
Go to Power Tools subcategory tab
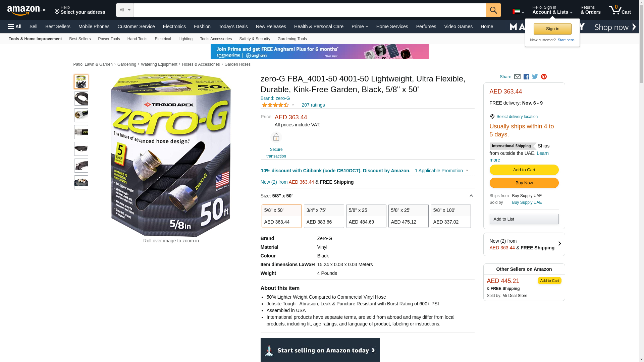[x=109, y=39]
